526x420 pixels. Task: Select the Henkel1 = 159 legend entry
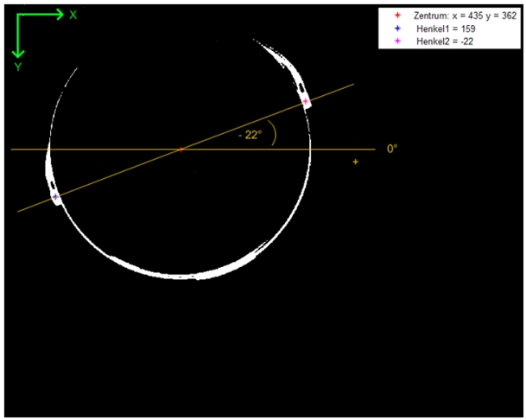(444, 29)
